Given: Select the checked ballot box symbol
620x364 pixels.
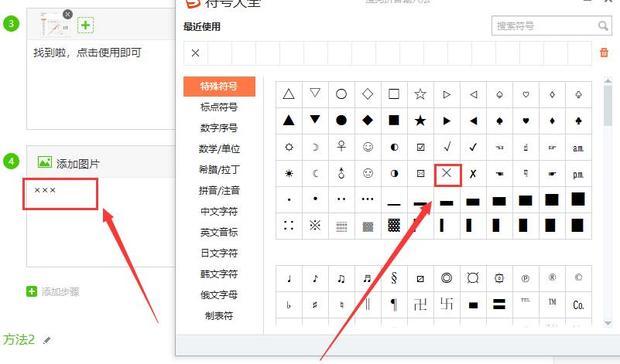Looking at the screenshot, I should pos(420,147).
